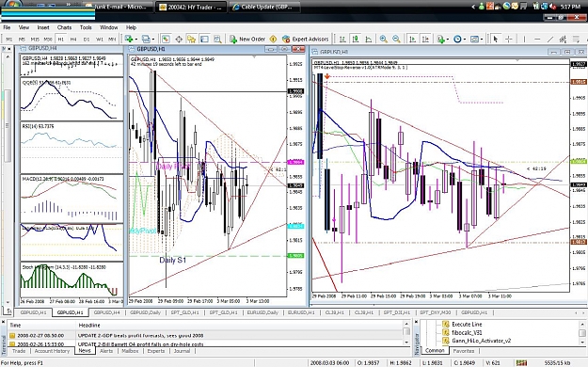Expand the New Chart dropdown arrow
The width and height of the screenshot is (588, 367).
pyautogui.click(x=135, y=39)
